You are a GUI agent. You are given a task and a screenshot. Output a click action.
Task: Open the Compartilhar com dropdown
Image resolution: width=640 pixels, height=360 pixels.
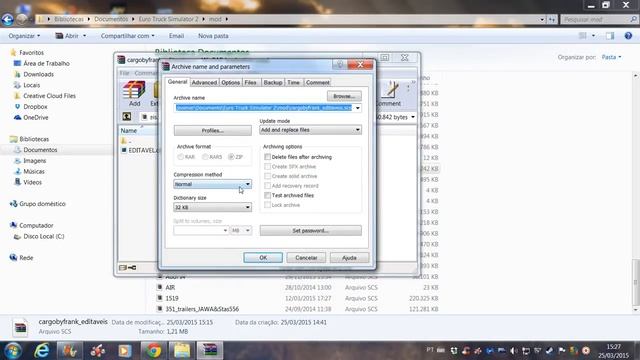point(128,36)
